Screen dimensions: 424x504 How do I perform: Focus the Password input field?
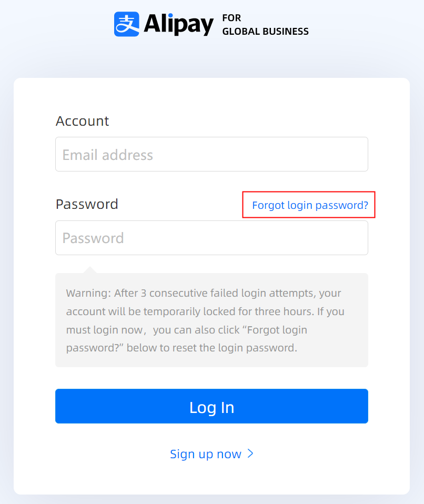211,238
